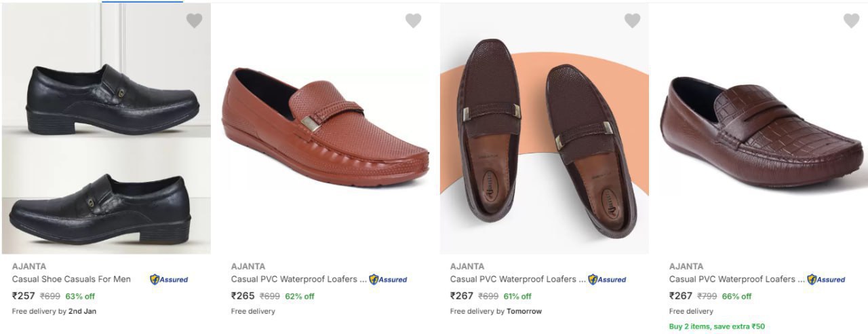Click 'Buy 2 items, save extra ₹50' offer

pyautogui.click(x=717, y=327)
